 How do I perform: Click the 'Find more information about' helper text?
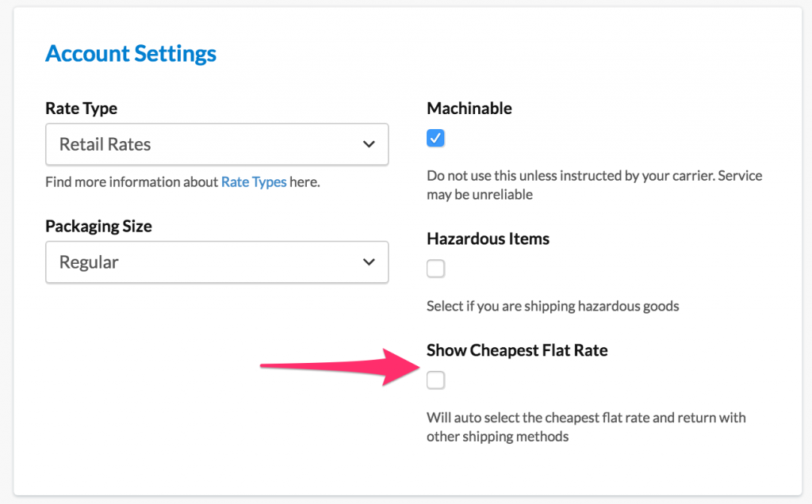click(x=132, y=182)
